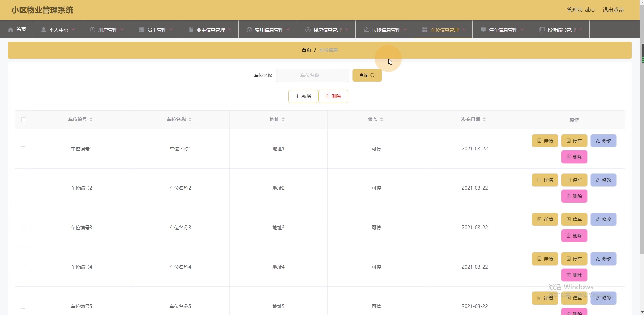The image size is (644, 315).
Task: Sort by 地址 using its sort arrows
Action: click(x=283, y=119)
